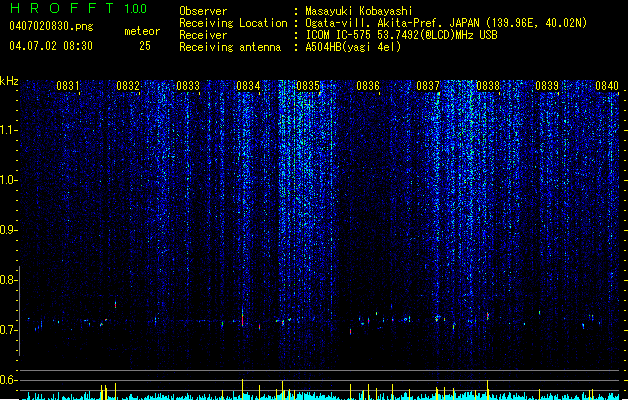Click the 0835 time marker

pyautogui.click(x=308, y=86)
